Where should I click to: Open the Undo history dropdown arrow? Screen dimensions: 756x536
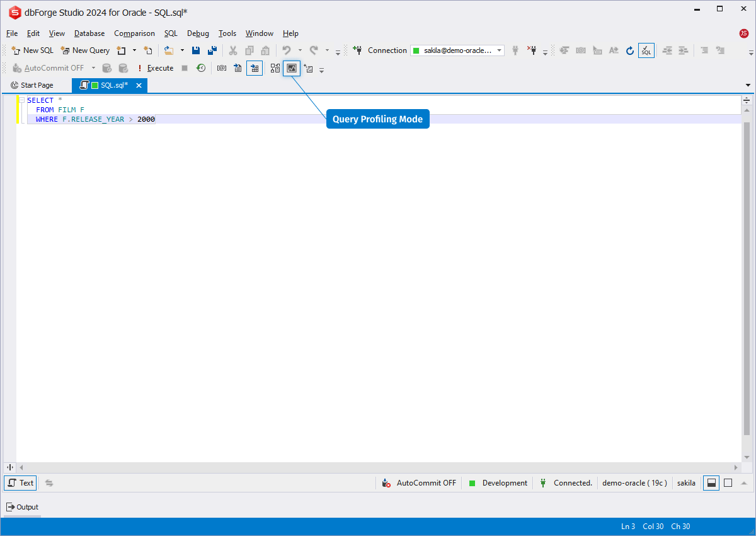pyautogui.click(x=300, y=50)
